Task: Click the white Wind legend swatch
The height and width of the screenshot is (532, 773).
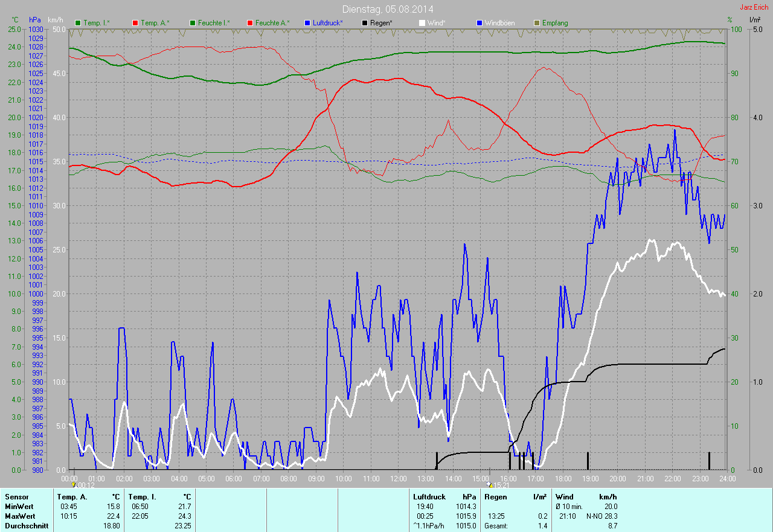Action: [423, 23]
